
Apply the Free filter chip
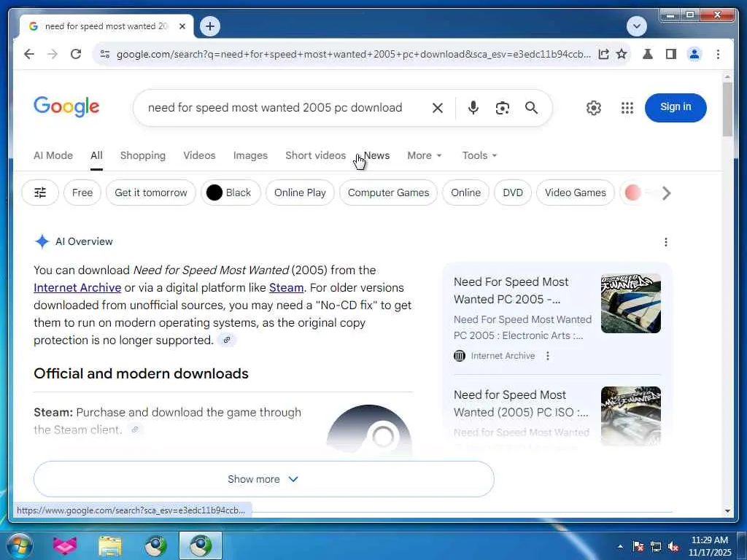point(82,192)
